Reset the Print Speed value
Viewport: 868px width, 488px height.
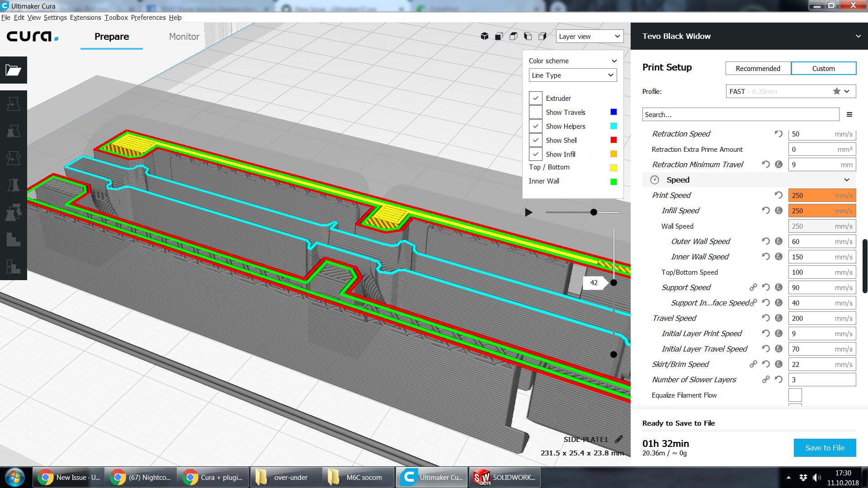coord(778,195)
